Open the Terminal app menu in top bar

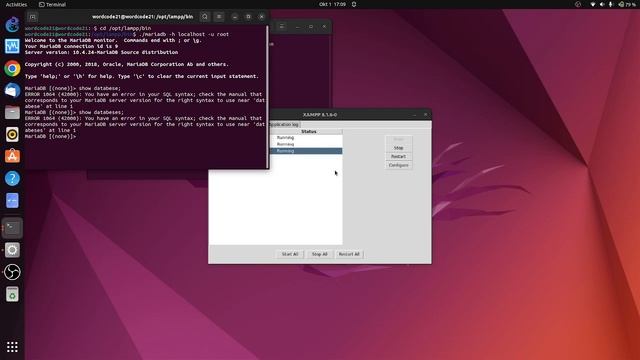52,4
